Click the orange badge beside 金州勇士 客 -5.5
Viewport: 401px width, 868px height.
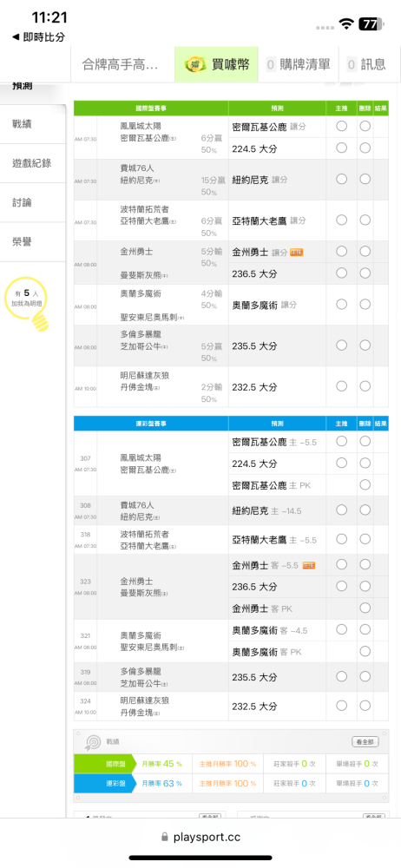(308, 565)
